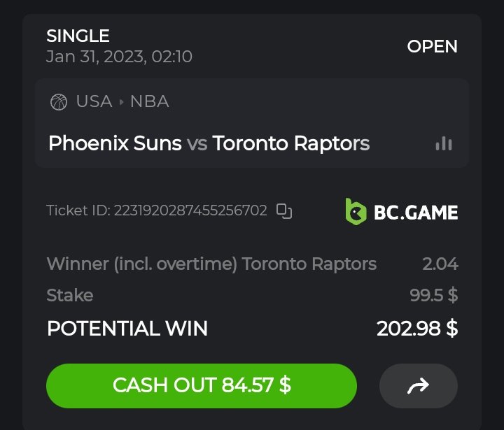This screenshot has height=430, width=504.
Task: Open the Phoenix Suns vs Toronto Raptors match
Action: [x=209, y=143]
